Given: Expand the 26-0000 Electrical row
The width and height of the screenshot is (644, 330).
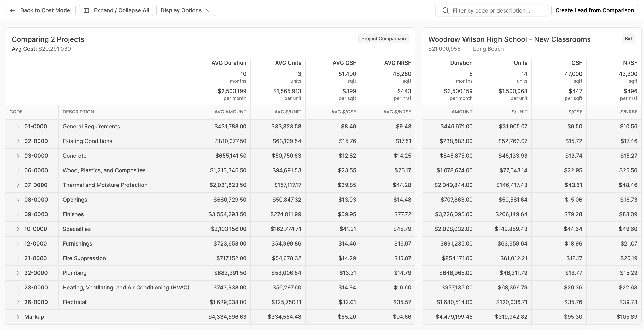Looking at the screenshot, I should (x=18, y=302).
